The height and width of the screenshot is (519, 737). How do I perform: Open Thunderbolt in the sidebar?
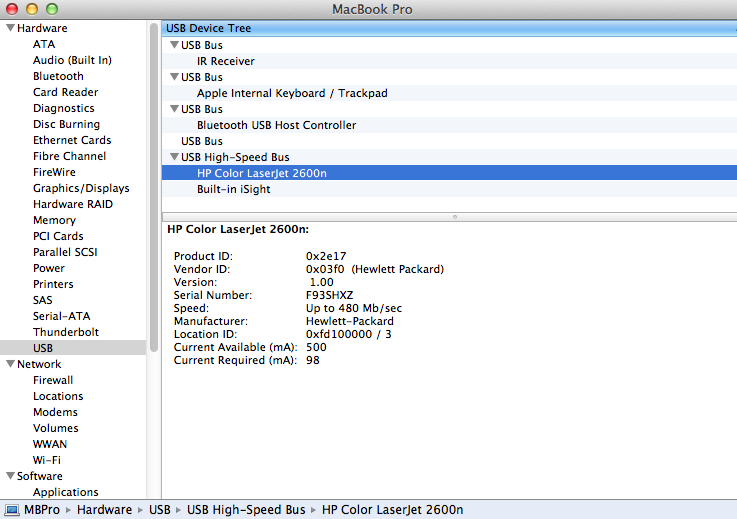point(65,332)
